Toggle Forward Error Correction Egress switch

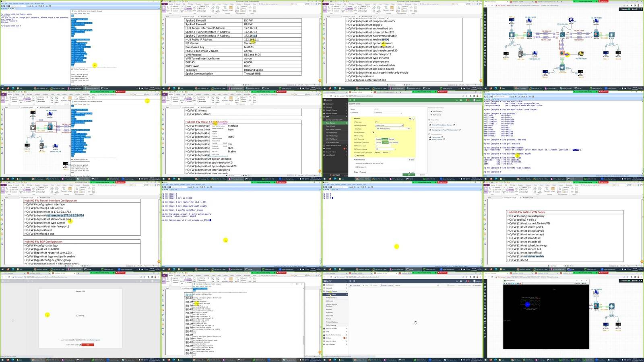[x=381, y=152]
